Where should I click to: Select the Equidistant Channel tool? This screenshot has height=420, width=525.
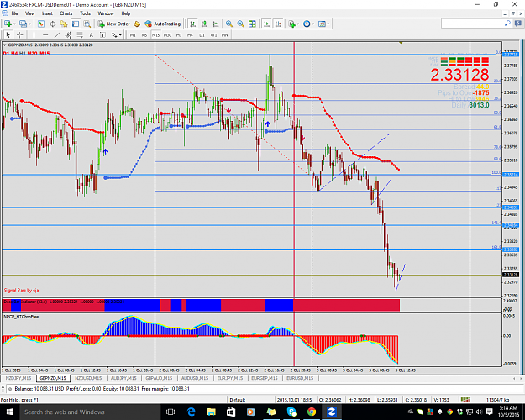(68, 34)
